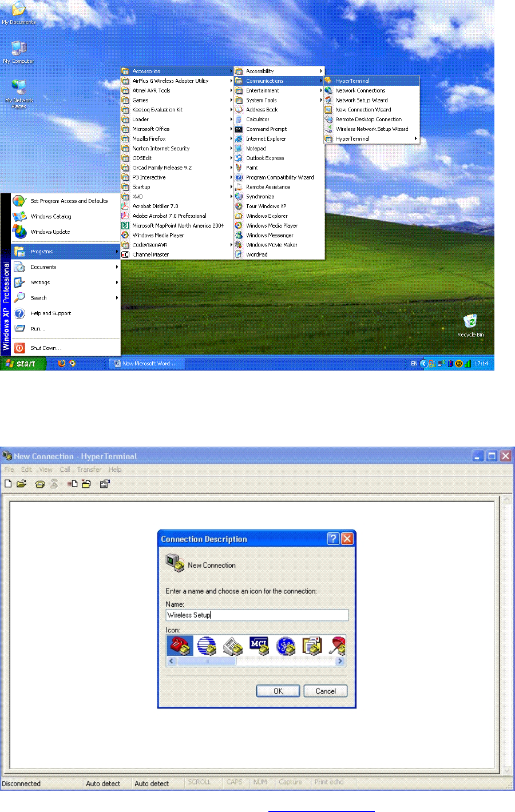The height and width of the screenshot is (812, 515).
Task: Click the Windows start button
Action: pos(23,364)
